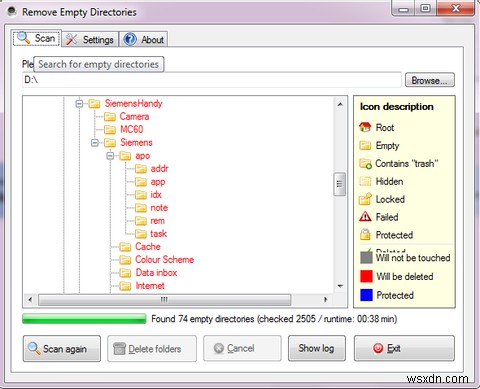Collapse the Siemens folder node

click(x=95, y=143)
